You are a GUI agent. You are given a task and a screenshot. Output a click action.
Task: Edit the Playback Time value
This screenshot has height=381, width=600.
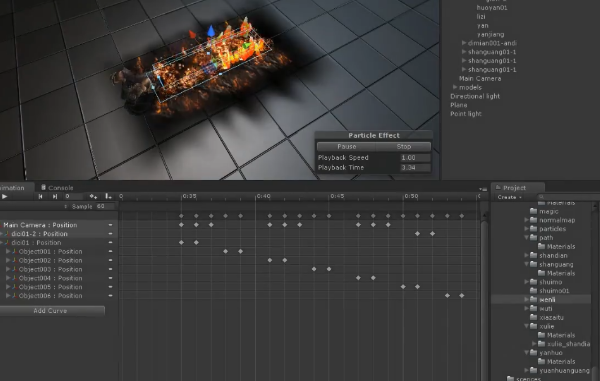click(x=415, y=168)
